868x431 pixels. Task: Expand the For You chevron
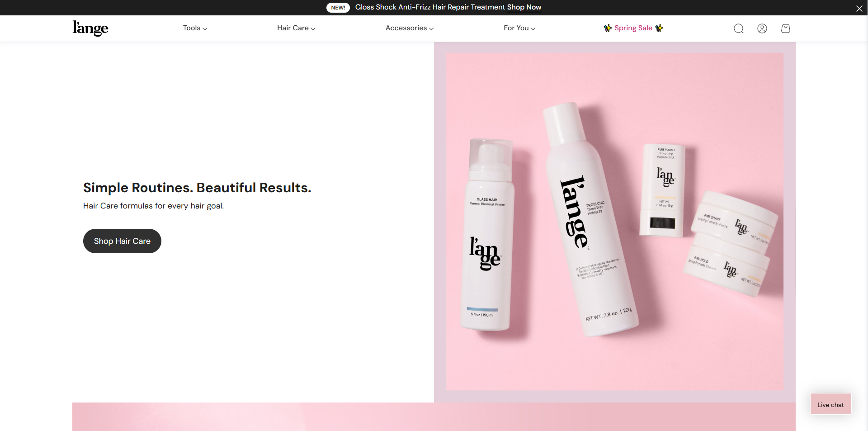click(533, 28)
